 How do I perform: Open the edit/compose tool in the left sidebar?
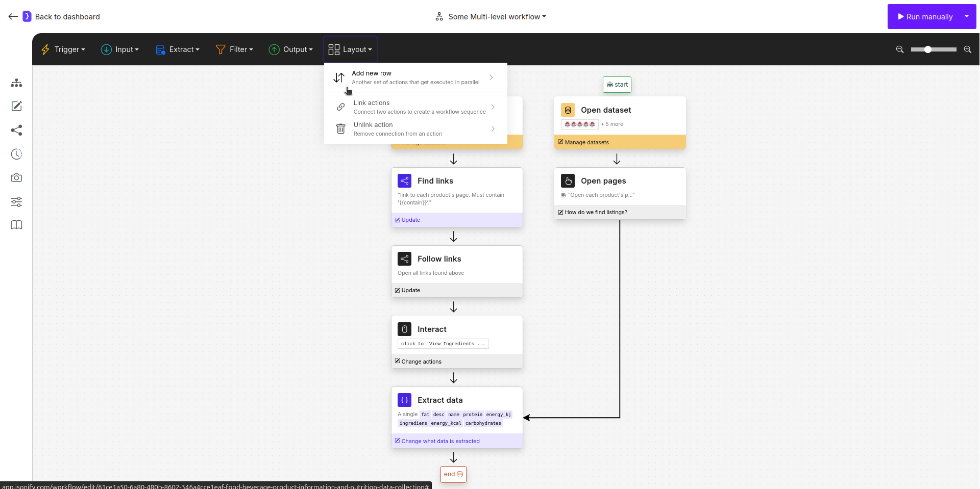[x=16, y=107]
